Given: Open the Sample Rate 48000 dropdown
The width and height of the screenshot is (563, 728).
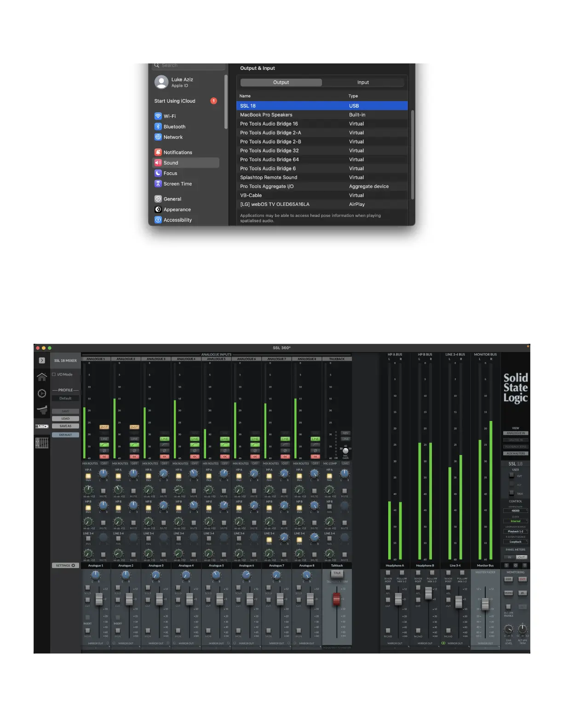Looking at the screenshot, I should click(516, 511).
